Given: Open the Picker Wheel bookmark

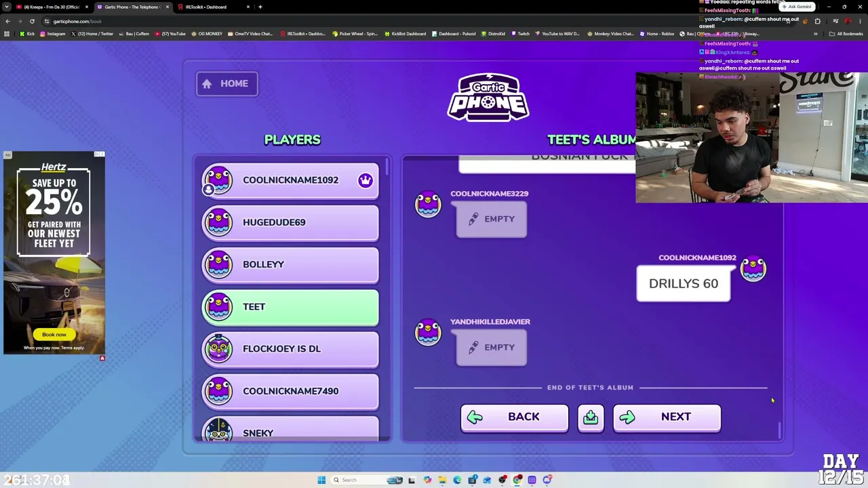Looking at the screenshot, I should pos(355,34).
